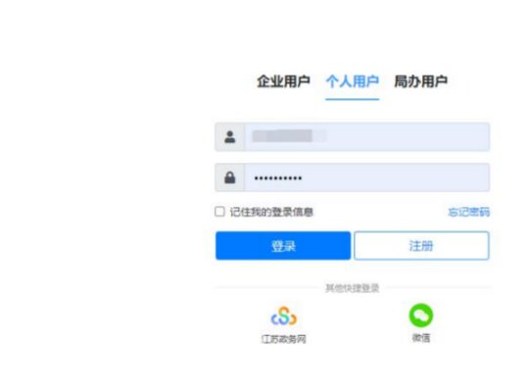Screen dimensions: 532x392
Task: Enable the 记住我的登录信息 checkbox
Action: 219,212
